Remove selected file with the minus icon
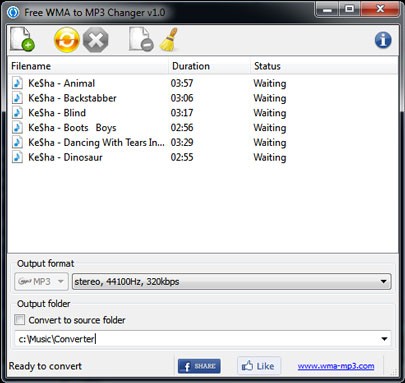The width and height of the screenshot is (405, 383). click(141, 39)
